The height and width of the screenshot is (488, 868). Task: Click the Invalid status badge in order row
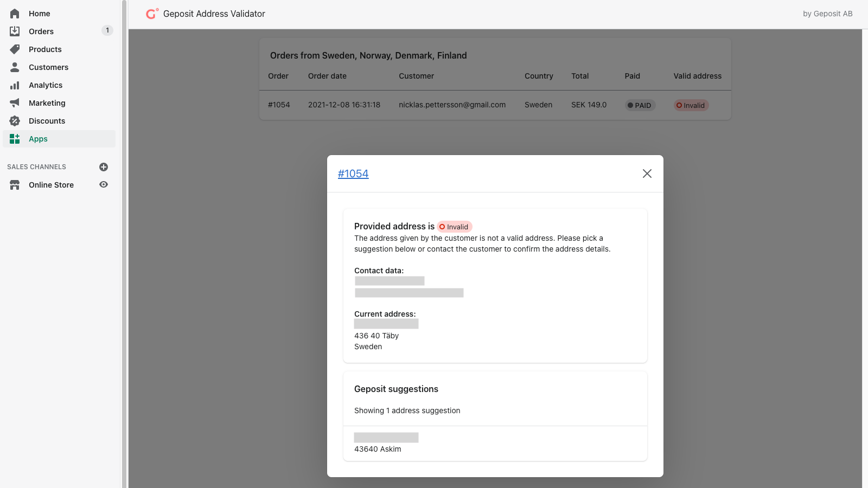(691, 105)
